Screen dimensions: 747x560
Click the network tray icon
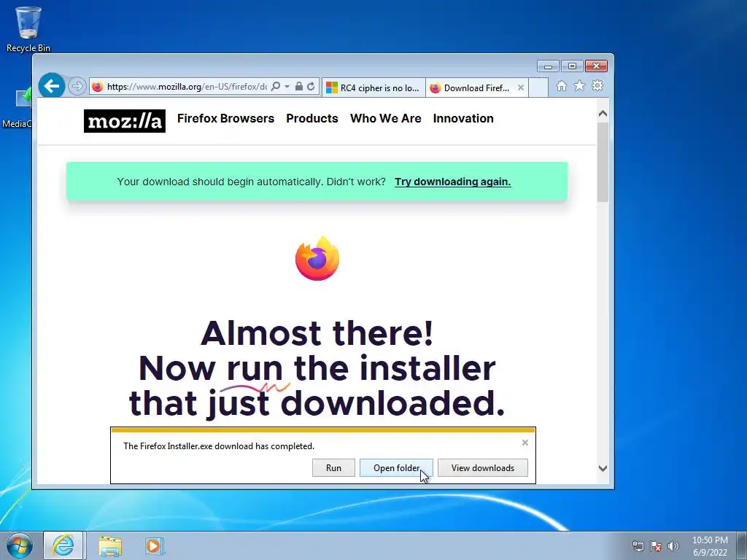[x=638, y=546]
